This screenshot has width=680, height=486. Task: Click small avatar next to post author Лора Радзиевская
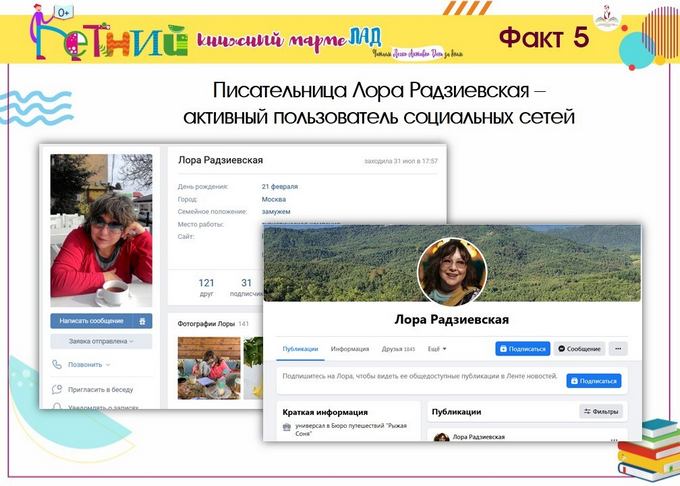[441, 437]
